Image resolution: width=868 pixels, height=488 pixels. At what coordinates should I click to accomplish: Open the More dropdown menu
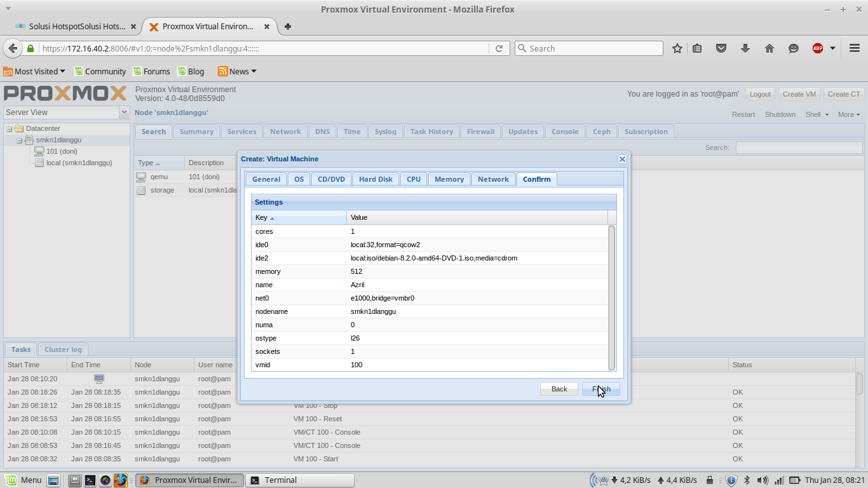pyautogui.click(x=849, y=114)
